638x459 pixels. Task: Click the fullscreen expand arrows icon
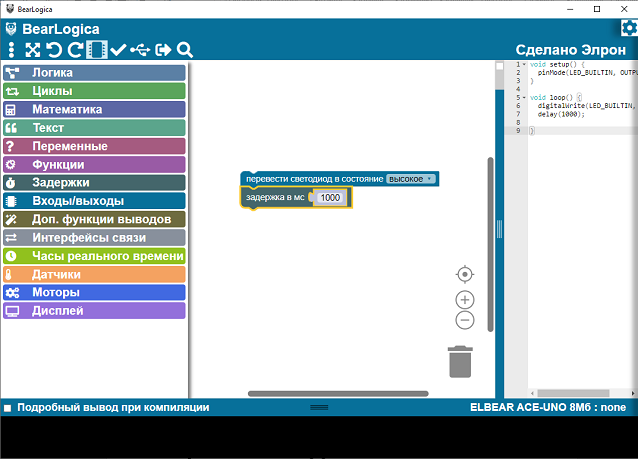click(33, 50)
